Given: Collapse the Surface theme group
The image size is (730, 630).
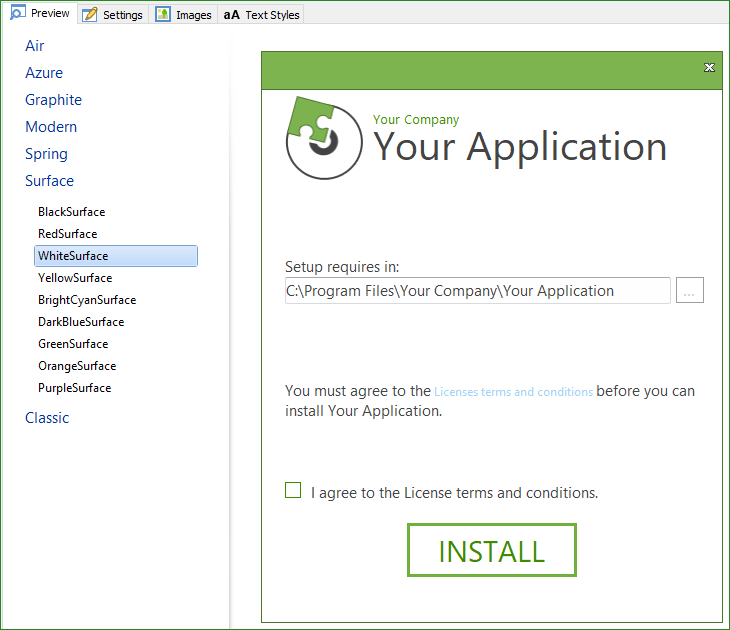Looking at the screenshot, I should tap(49, 181).
